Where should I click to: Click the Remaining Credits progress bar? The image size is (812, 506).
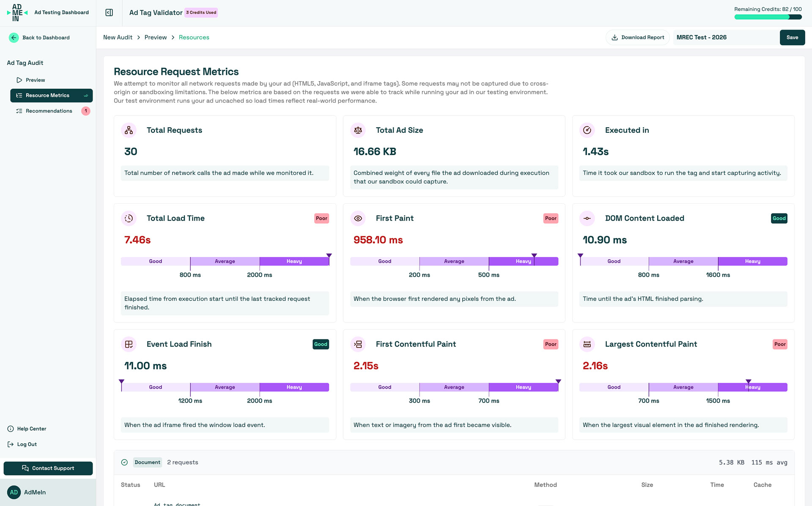click(x=768, y=17)
